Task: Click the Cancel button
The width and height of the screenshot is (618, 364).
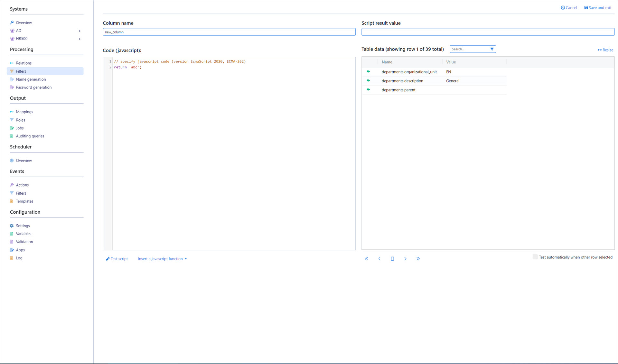Action: coord(569,8)
